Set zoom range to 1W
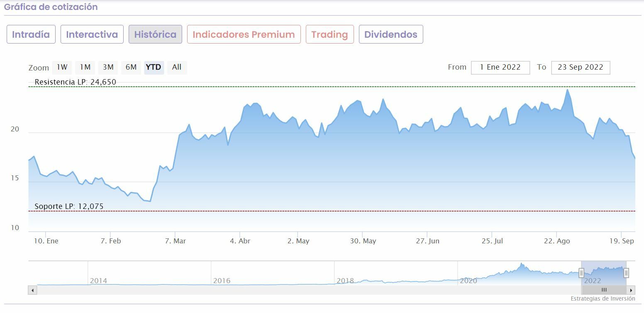 (x=62, y=67)
